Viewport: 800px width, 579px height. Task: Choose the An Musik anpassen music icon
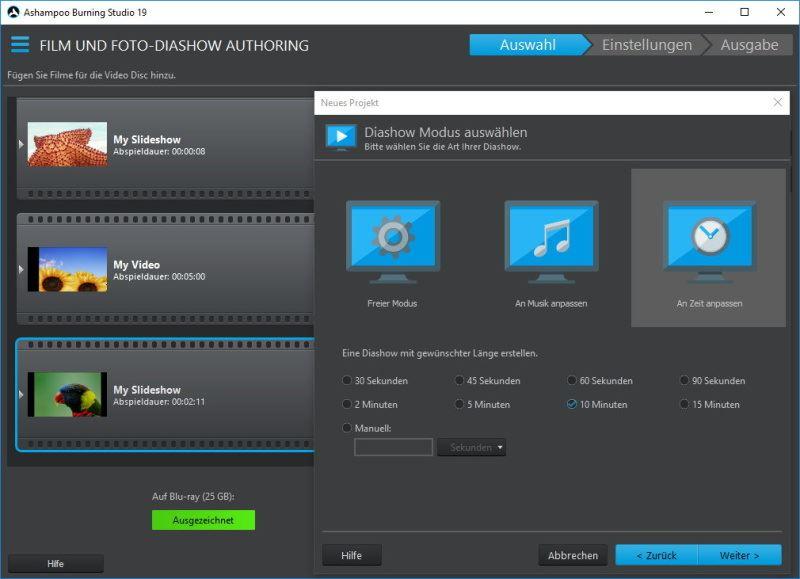(x=551, y=238)
